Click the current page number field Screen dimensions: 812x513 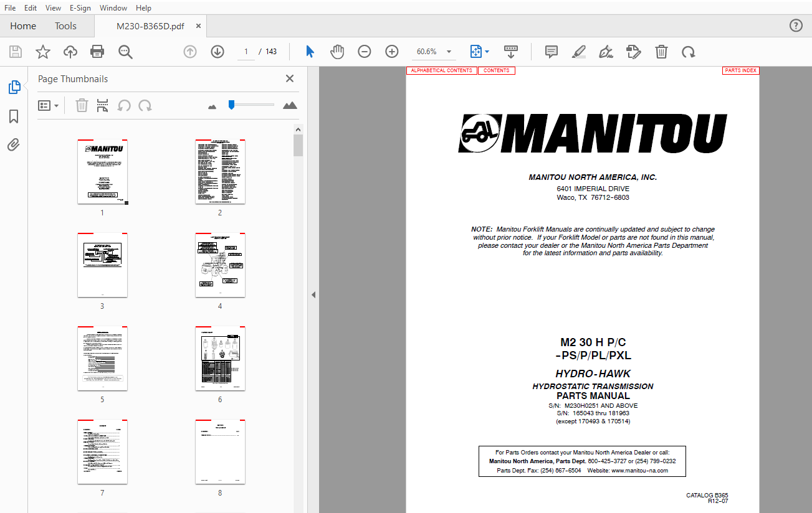point(246,52)
